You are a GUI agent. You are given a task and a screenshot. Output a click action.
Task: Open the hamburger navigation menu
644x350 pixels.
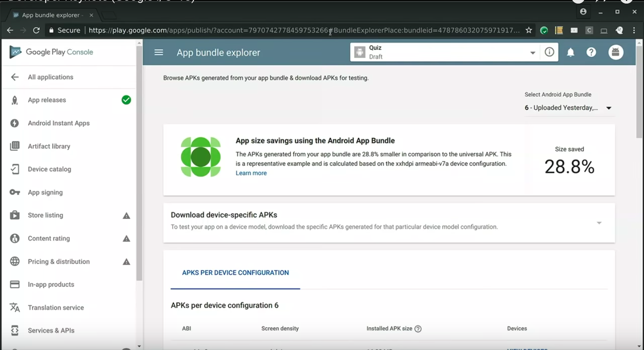click(158, 52)
